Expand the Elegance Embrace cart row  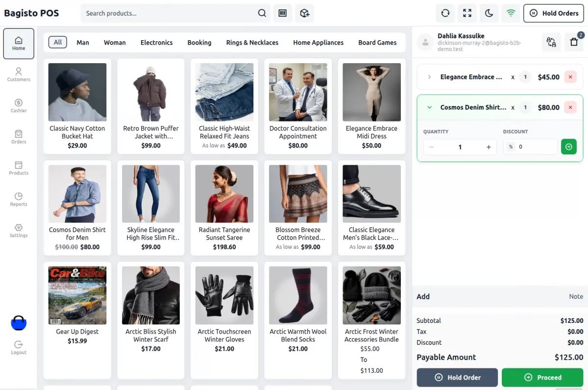tap(429, 77)
